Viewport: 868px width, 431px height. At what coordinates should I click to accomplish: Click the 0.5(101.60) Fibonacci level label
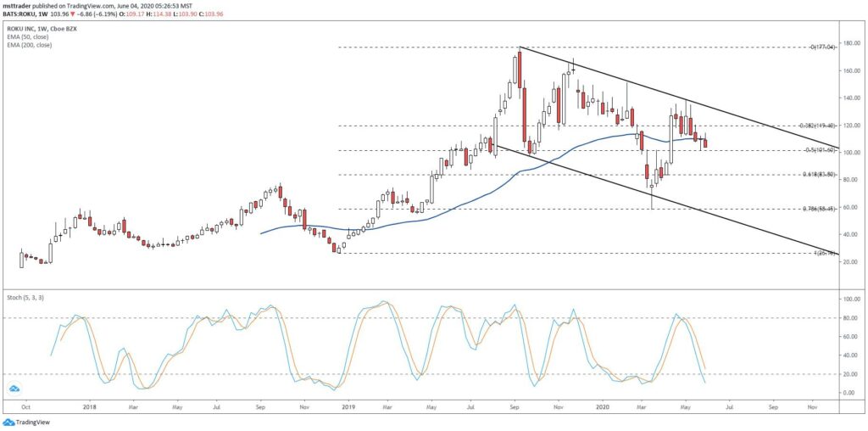pyautogui.click(x=820, y=150)
